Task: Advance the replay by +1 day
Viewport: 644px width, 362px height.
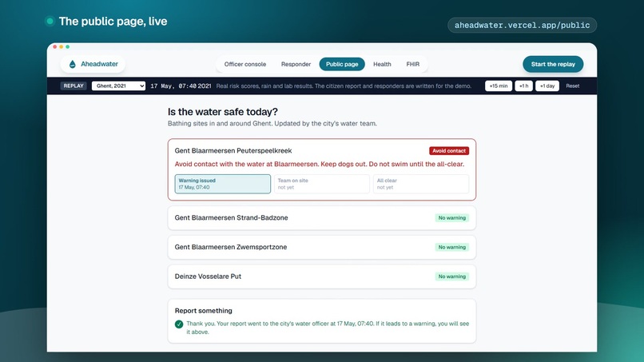Action: 547,86
